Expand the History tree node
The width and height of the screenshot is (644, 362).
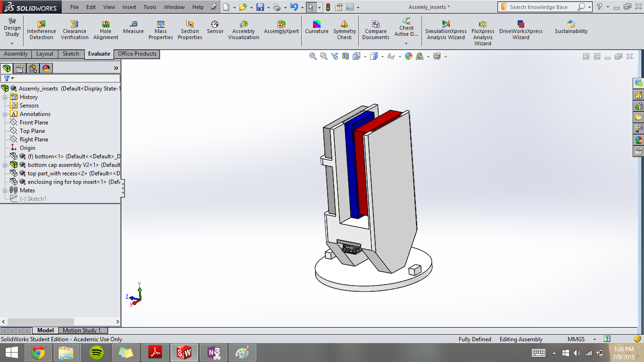pyautogui.click(x=5, y=97)
